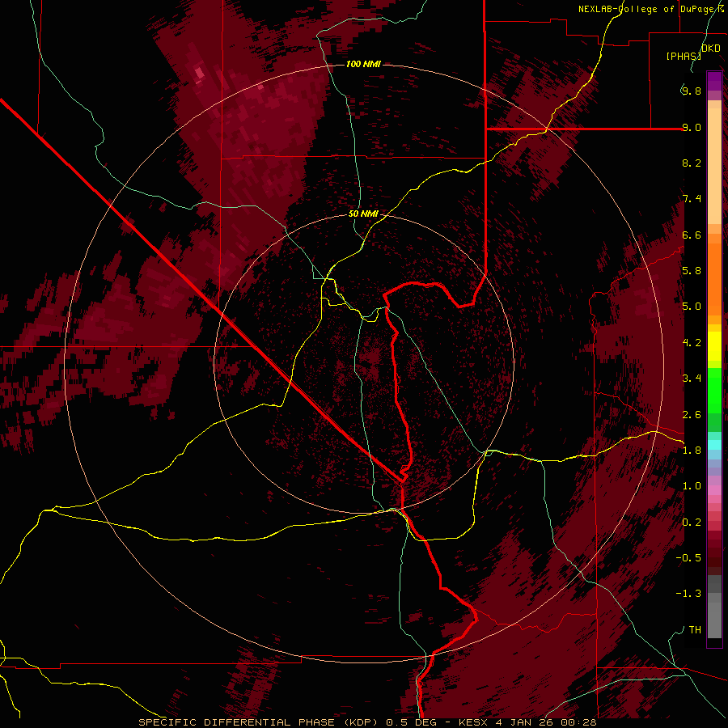728x728 pixels.
Task: Click the 0.2 scale label
Action: coord(692,523)
